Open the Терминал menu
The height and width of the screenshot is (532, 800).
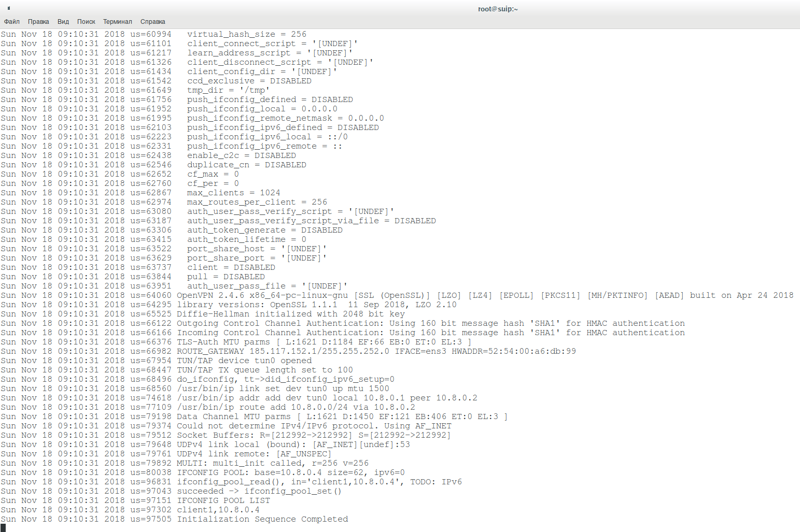(117, 22)
